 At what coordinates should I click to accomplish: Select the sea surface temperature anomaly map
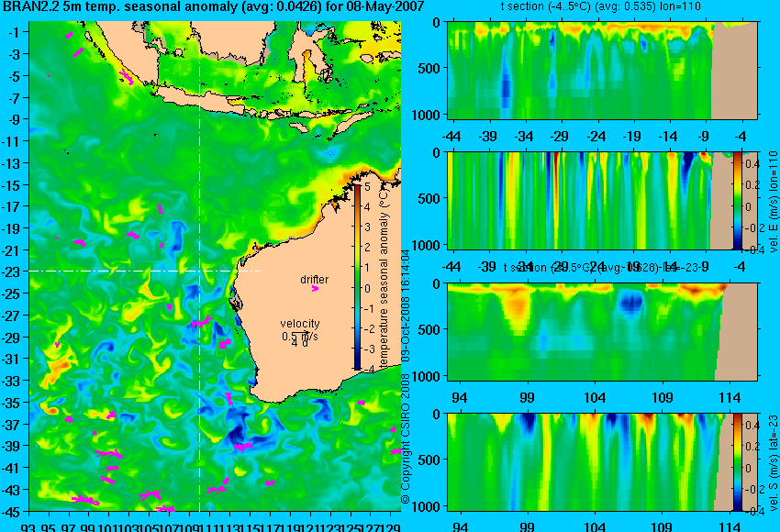(x=215, y=267)
